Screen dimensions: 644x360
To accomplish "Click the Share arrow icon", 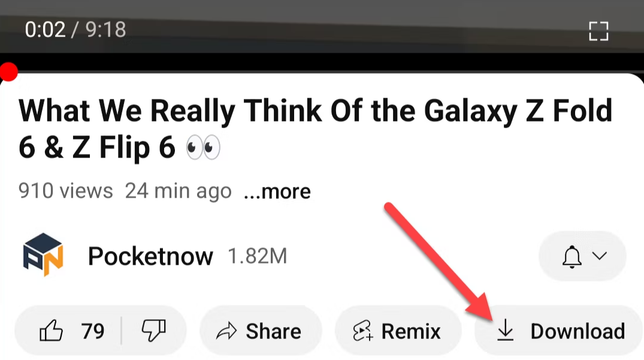I will click(x=226, y=331).
